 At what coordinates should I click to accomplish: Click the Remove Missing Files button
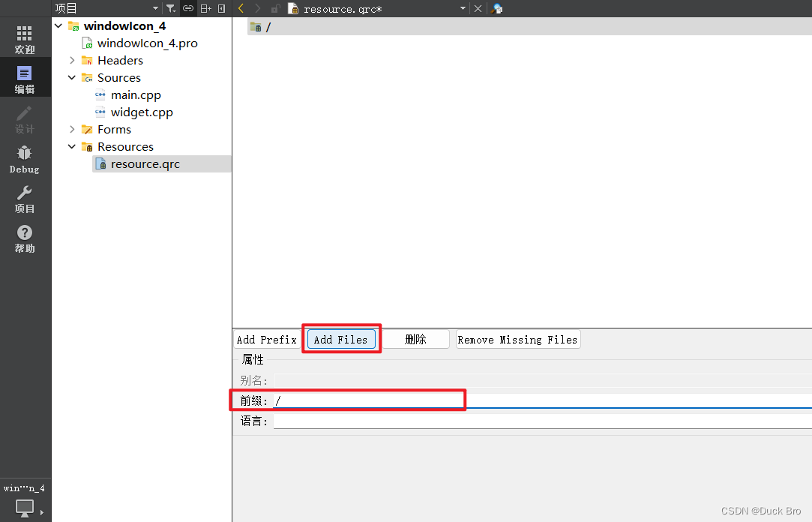pos(517,339)
